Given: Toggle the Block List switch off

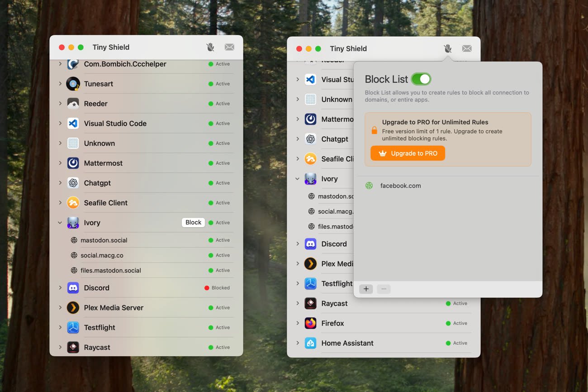Looking at the screenshot, I should (421, 79).
